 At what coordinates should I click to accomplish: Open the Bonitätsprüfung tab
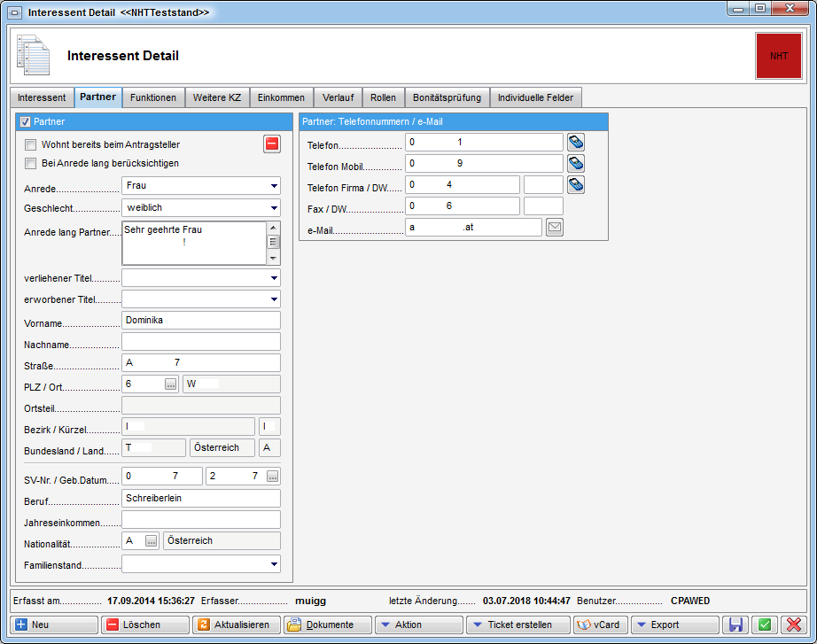[x=447, y=97]
